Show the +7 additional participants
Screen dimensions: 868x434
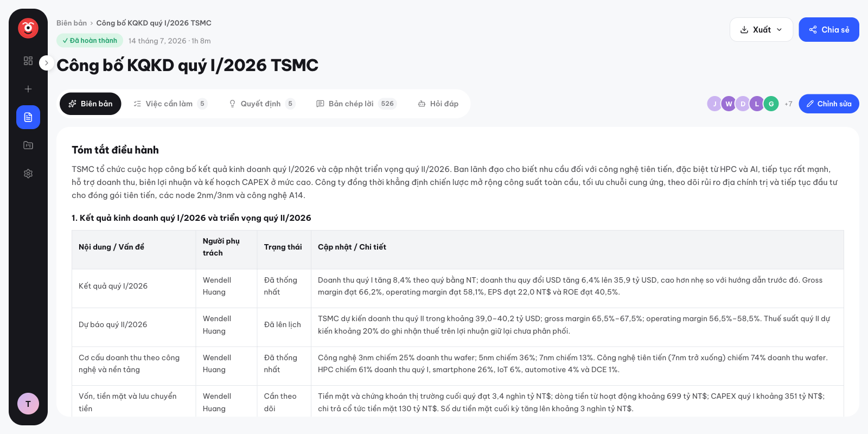pos(788,104)
